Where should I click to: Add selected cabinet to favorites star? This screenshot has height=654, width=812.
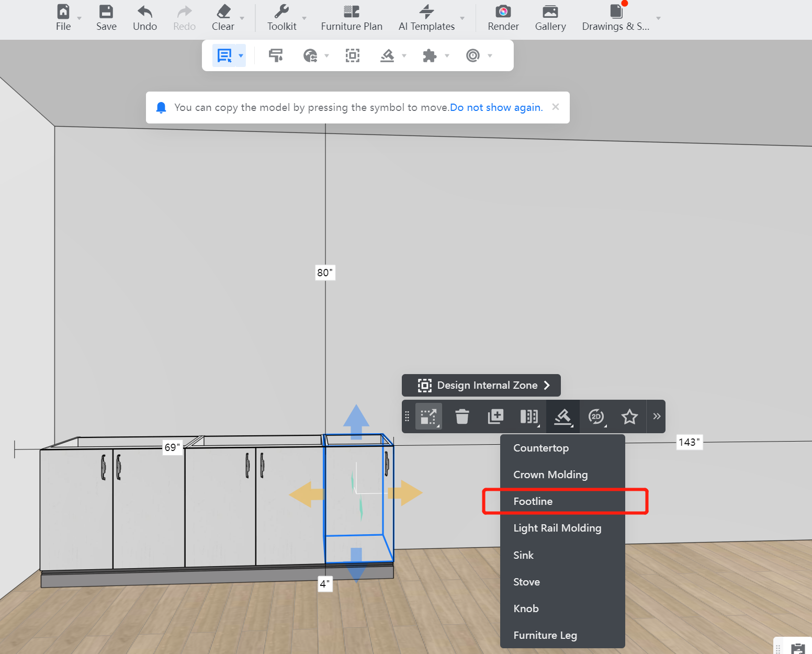pos(629,416)
